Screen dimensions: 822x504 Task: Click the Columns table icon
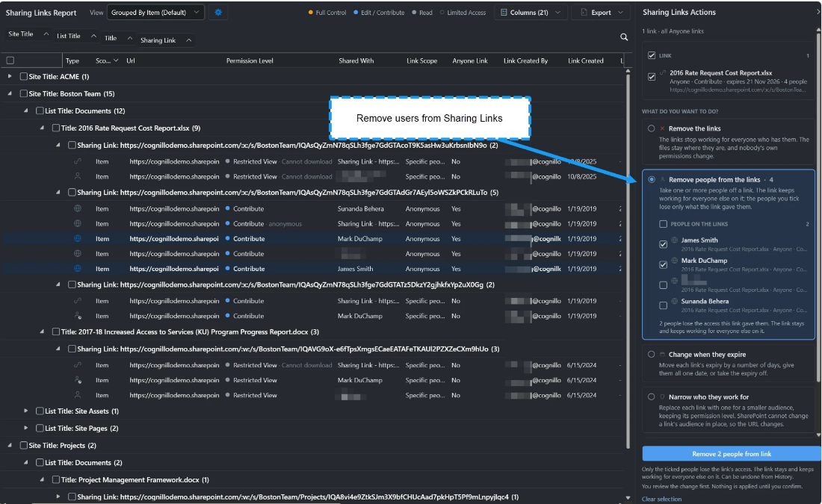point(504,13)
